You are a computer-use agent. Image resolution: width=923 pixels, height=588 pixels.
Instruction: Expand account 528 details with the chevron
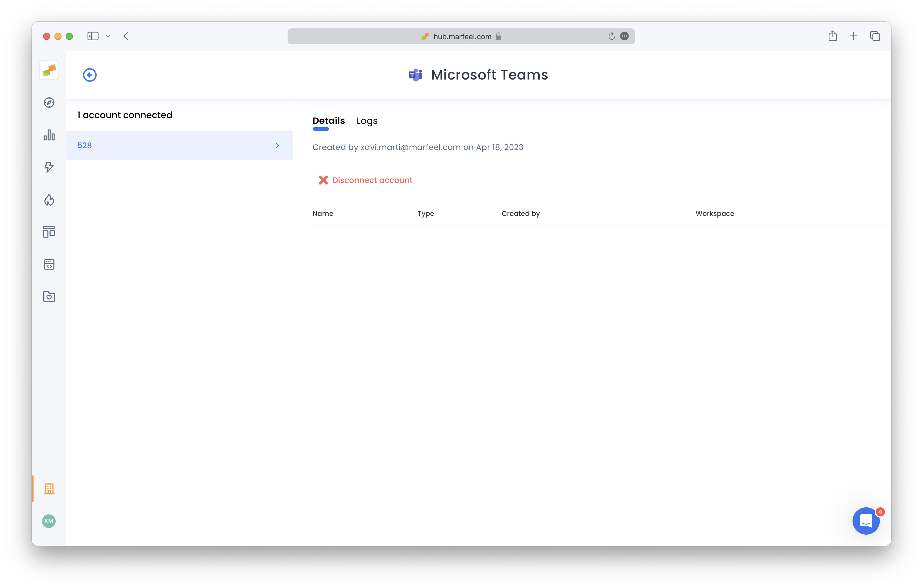pyautogui.click(x=277, y=145)
